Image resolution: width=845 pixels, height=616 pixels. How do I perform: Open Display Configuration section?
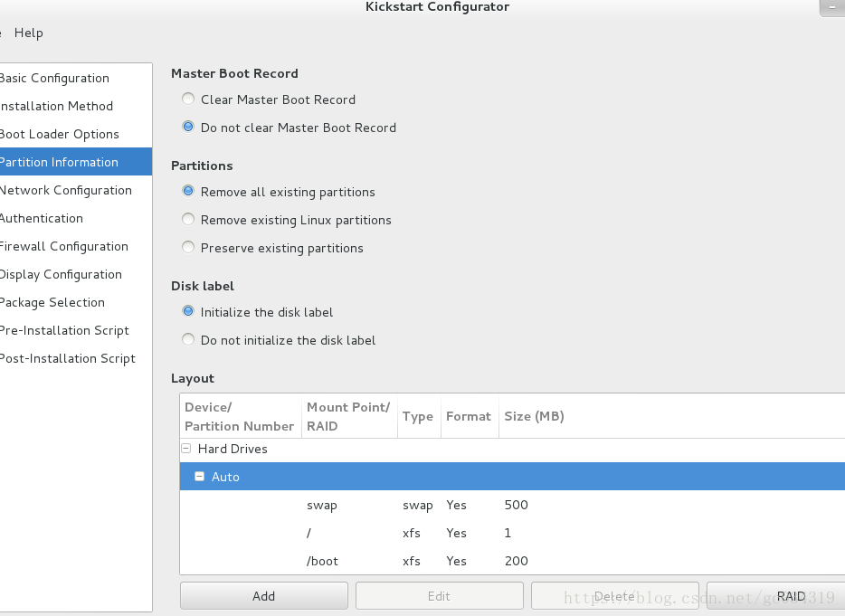tap(75, 274)
